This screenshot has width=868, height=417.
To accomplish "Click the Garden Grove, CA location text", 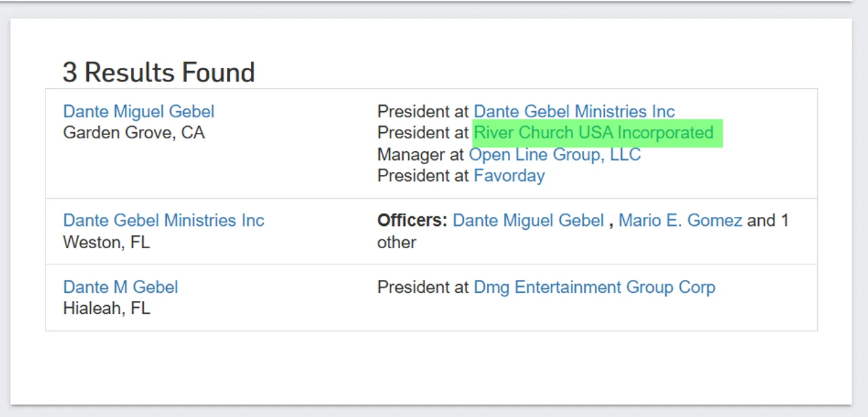I will [x=134, y=133].
